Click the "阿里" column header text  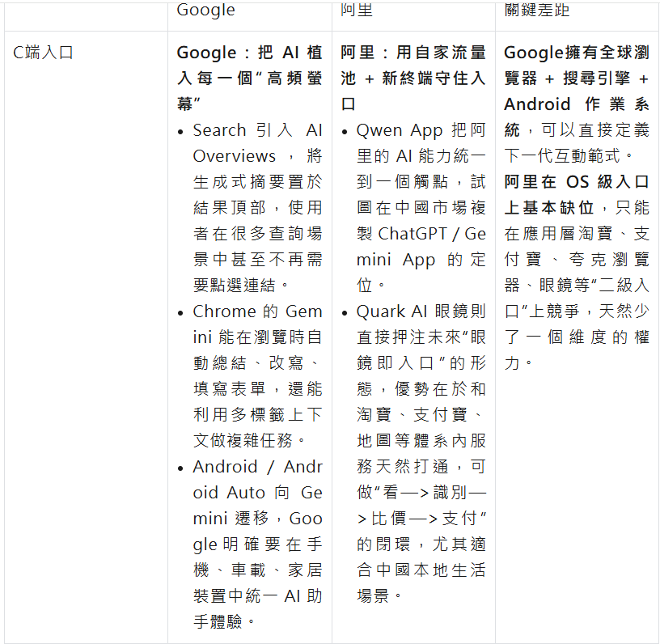click(357, 10)
